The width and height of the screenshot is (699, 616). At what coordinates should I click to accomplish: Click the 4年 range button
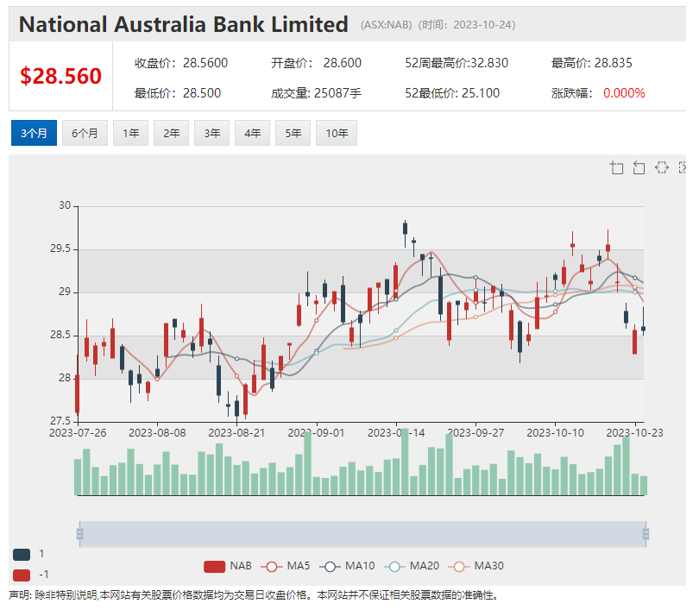tap(252, 133)
